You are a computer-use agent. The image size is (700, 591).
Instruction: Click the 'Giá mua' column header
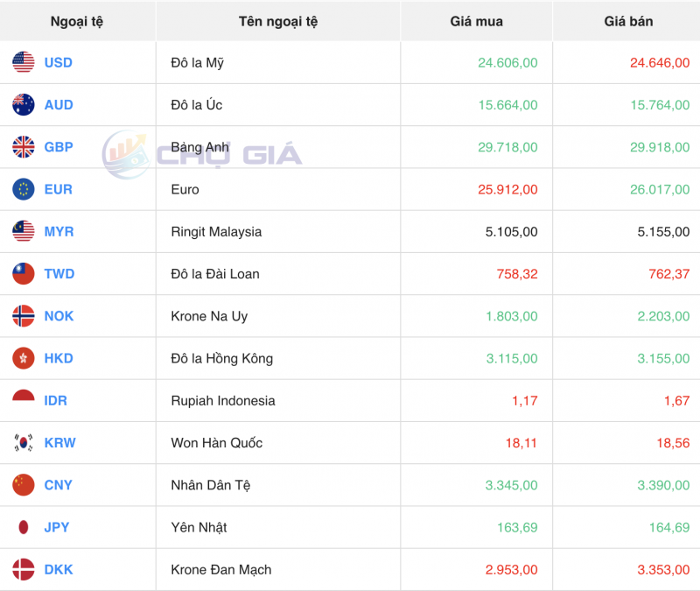coord(477,21)
